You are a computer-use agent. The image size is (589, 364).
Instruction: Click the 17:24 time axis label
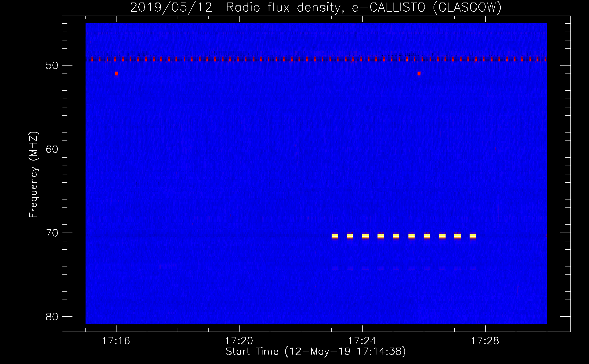[x=362, y=341]
